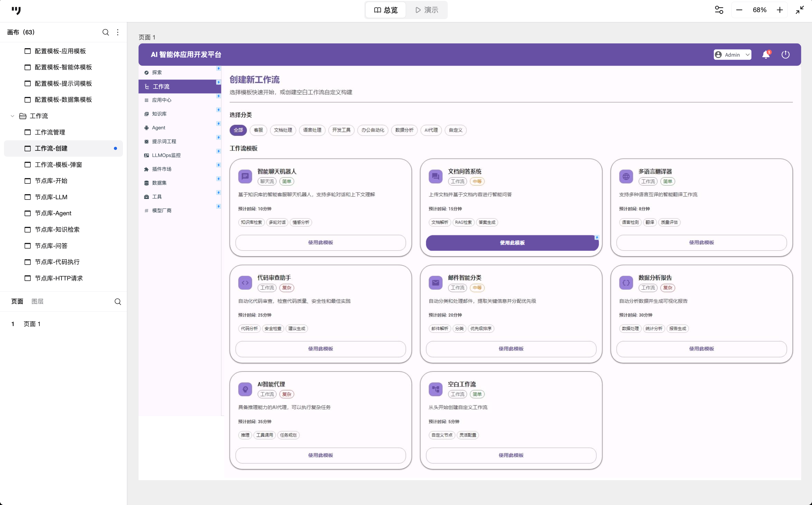Click the notification bell icon

[765, 55]
